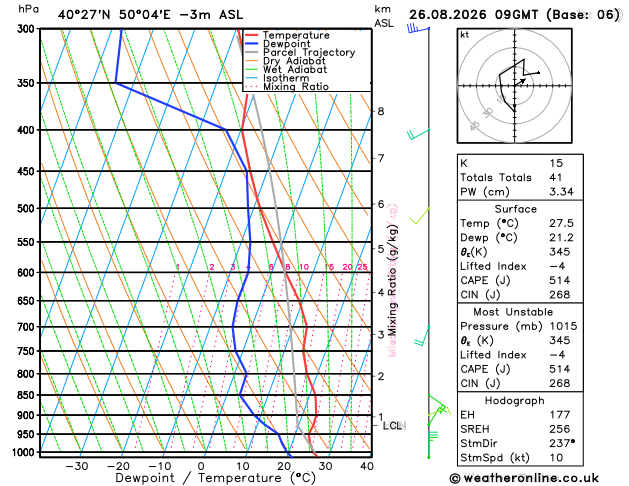Click the −30 temperature axis label
Image resolution: width=629 pixels, height=486 pixels.
(76, 466)
